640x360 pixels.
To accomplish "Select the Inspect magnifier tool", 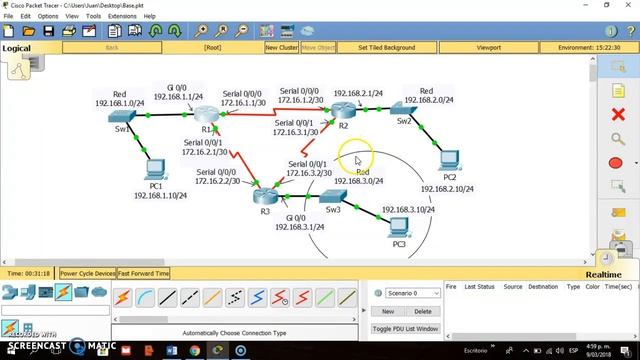I will point(618,139).
